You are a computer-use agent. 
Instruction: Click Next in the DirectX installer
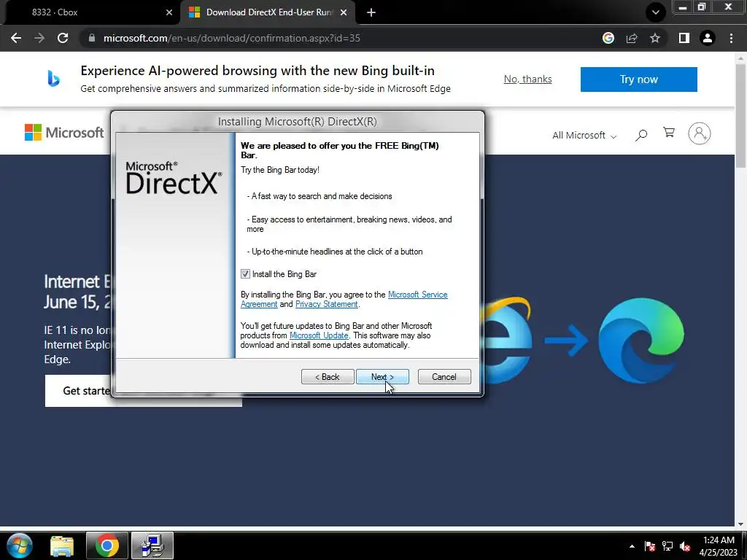coord(382,377)
